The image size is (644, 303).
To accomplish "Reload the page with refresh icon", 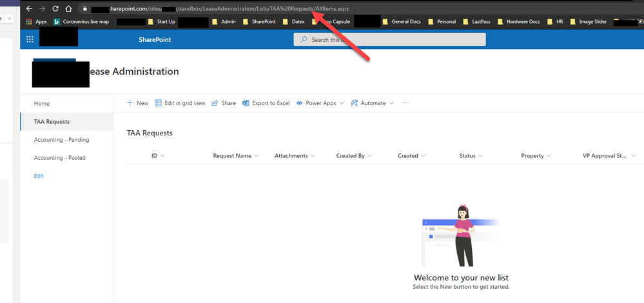I will tap(55, 8).
